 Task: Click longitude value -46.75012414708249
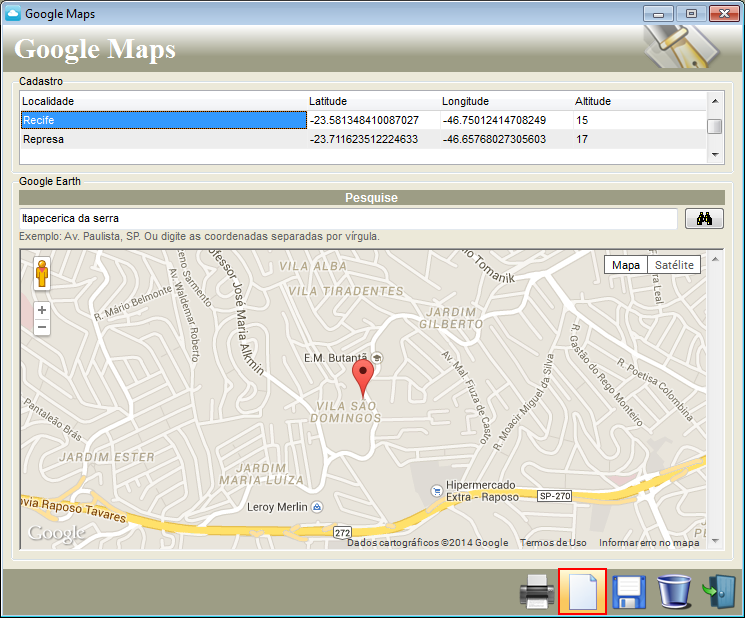click(494, 120)
